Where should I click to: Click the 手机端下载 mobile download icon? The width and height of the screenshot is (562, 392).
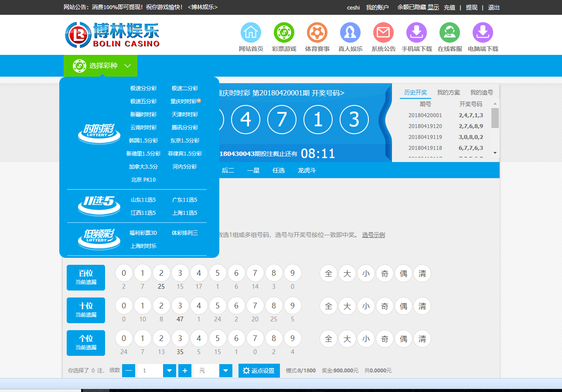(x=416, y=33)
